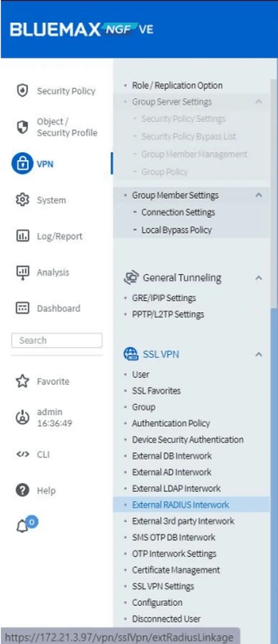Click the Favorite menu label
The width and height of the screenshot is (278, 644).
tap(53, 382)
